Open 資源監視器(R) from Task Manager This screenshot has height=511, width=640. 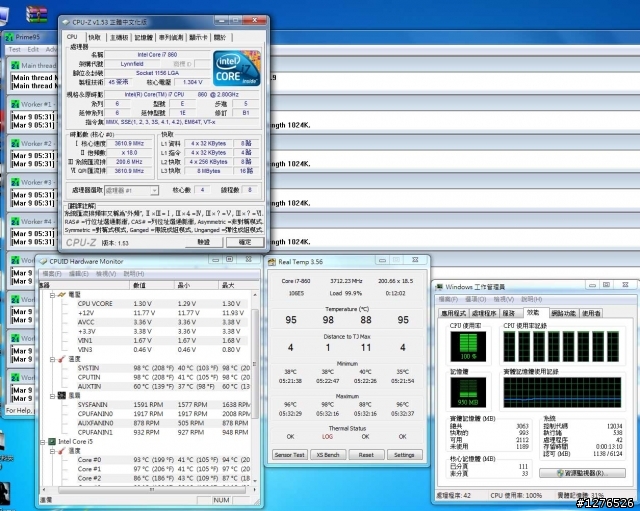(582, 473)
